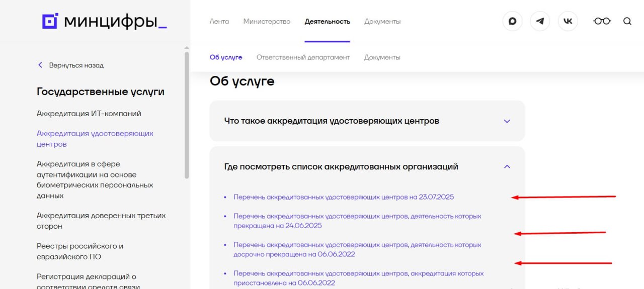
Task: Open site search magnifier icon
Action: [x=627, y=21]
